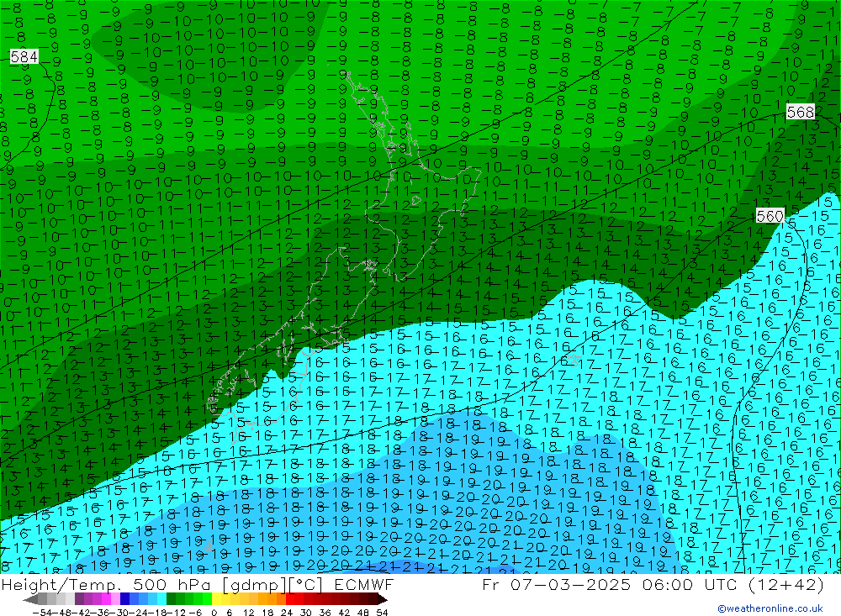The width and height of the screenshot is (841, 616).
Task: Click the '54' legend tick label
Action: click(382, 613)
